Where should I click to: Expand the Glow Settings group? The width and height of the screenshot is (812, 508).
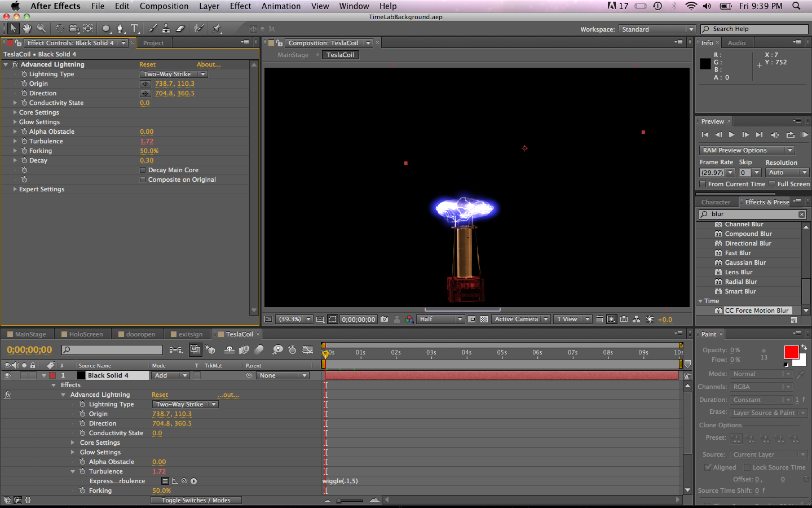[14, 122]
